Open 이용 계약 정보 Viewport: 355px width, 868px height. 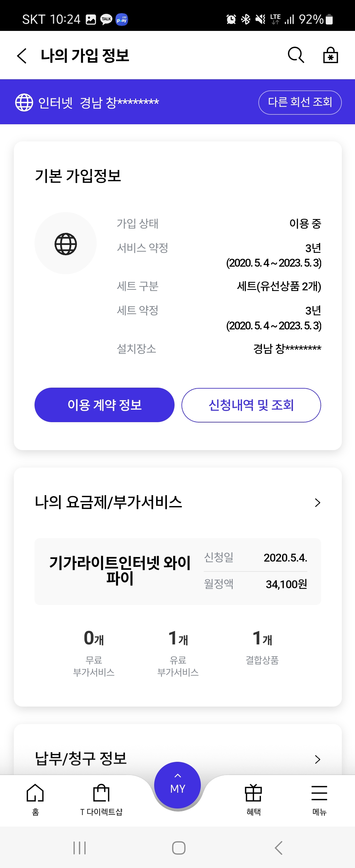point(105,405)
